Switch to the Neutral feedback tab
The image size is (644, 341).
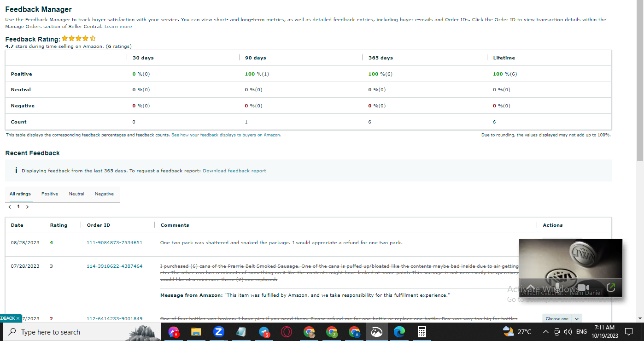click(x=76, y=194)
